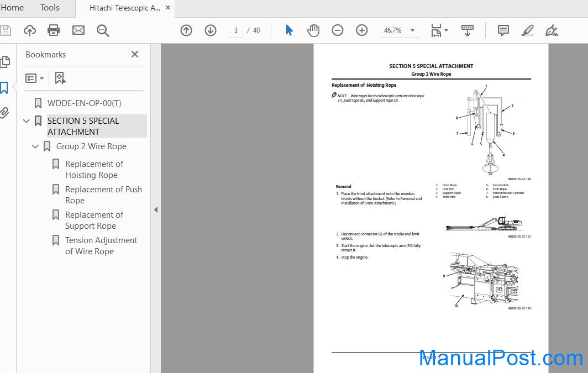Close the Hitachi Telescopic document tab
Screen dimensions: 588x373
[167, 8]
